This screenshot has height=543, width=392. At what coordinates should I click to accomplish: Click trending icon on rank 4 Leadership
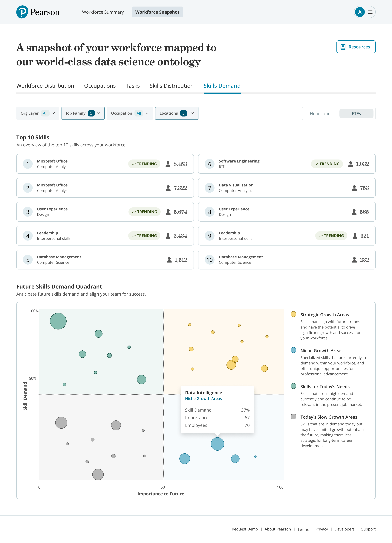(134, 236)
